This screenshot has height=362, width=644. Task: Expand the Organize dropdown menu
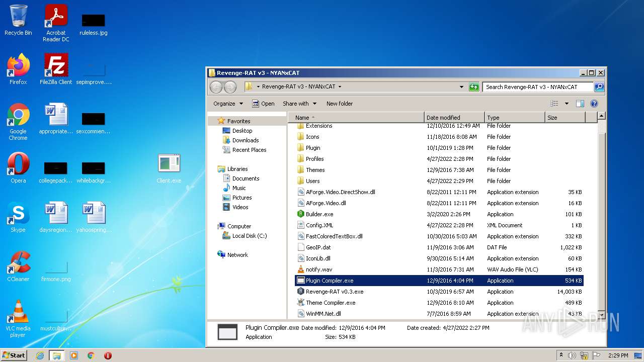pos(228,104)
